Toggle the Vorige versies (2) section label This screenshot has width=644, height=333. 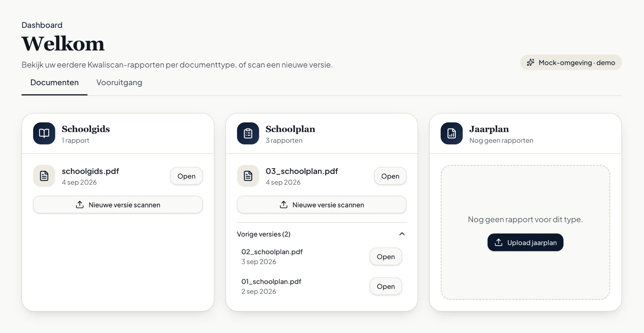coord(264,234)
